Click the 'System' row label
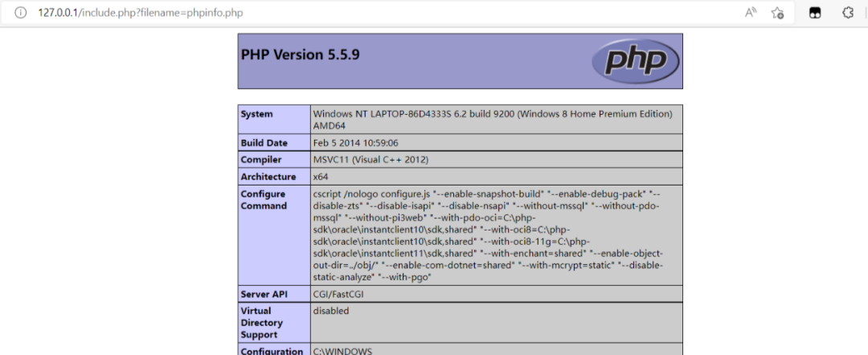 coord(257,114)
